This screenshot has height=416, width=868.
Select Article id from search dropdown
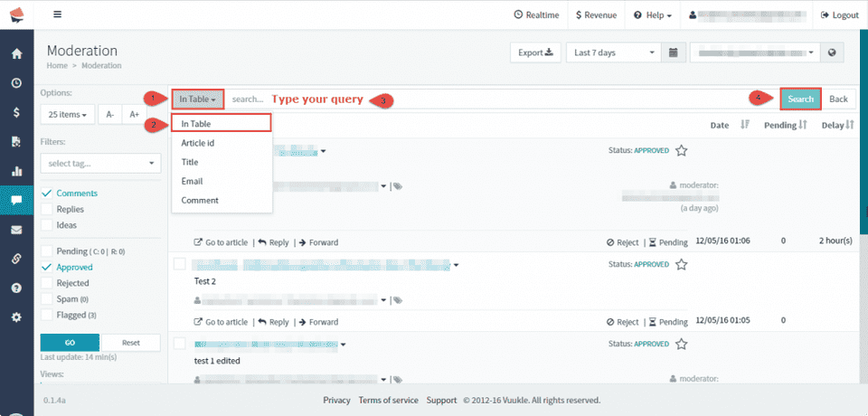point(197,143)
